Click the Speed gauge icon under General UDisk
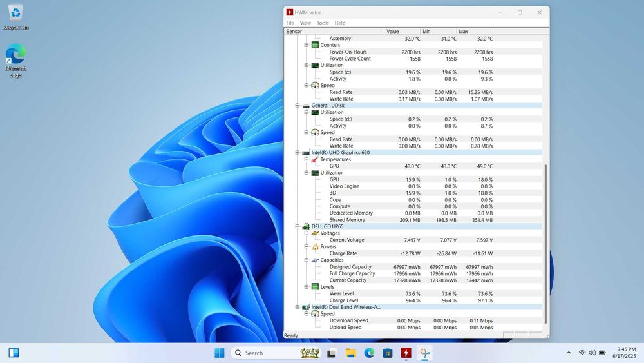 click(x=315, y=132)
